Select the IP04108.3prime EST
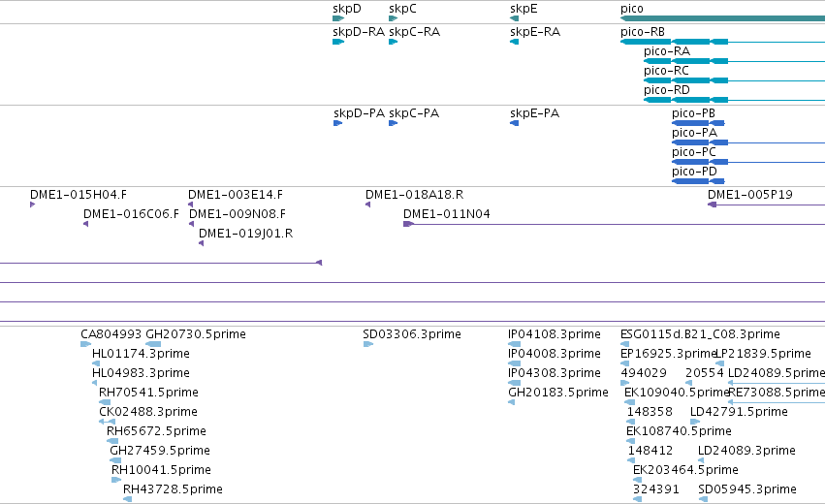 point(514,344)
